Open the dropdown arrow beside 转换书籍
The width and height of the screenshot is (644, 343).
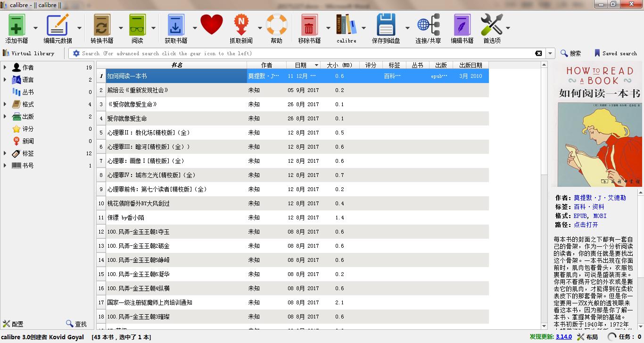pos(120,27)
